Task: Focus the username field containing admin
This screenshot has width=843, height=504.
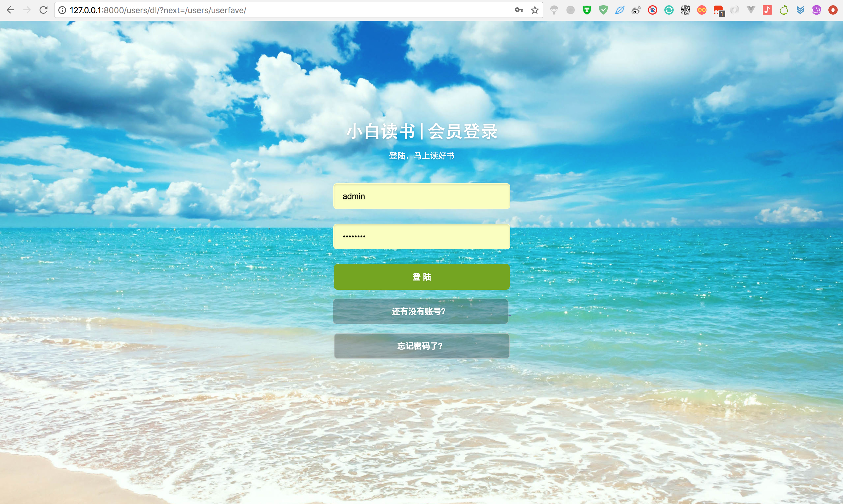Action: click(x=421, y=196)
